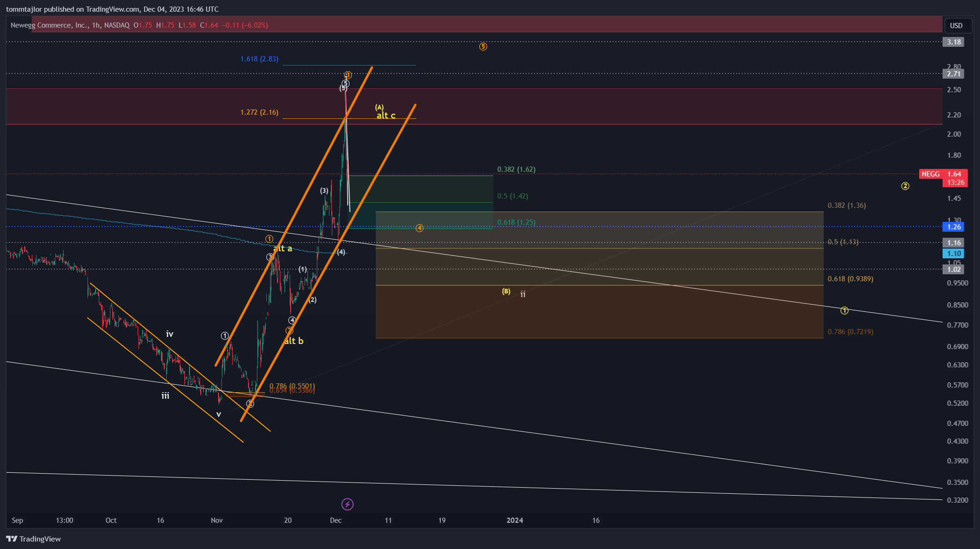Click the 'alt a' wave label

click(x=283, y=249)
